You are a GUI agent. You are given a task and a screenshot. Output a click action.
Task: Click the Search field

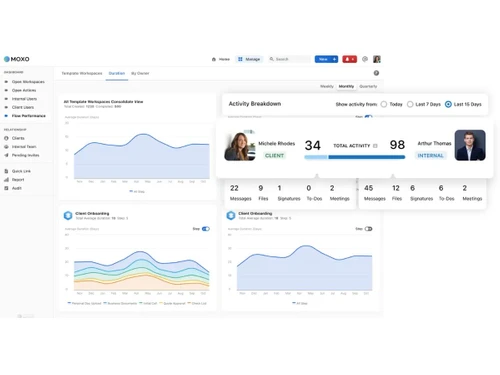pos(289,59)
